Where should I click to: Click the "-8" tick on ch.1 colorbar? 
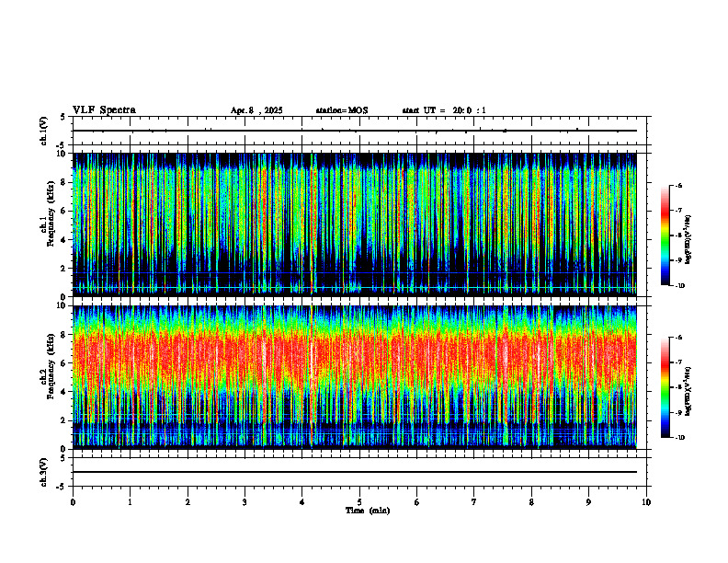[x=679, y=236]
